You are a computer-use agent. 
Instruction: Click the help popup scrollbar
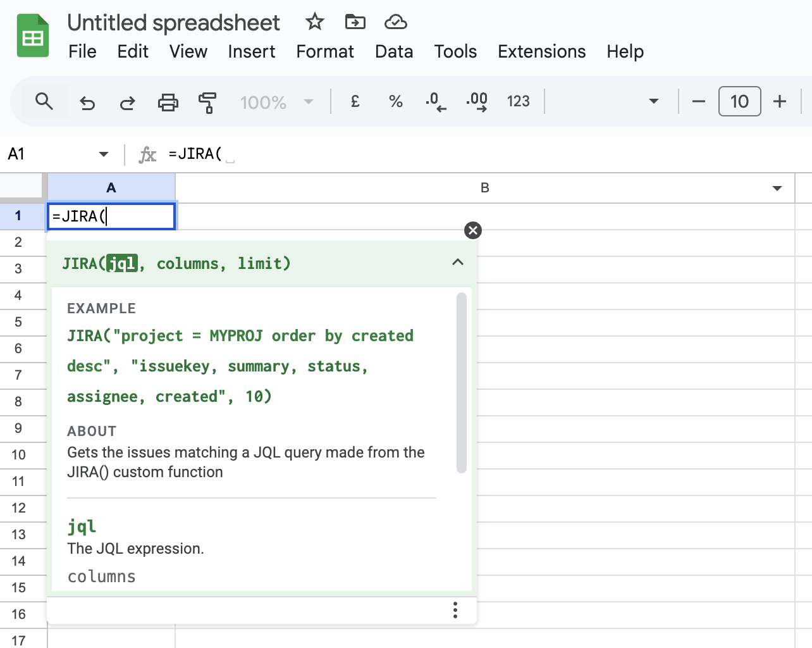point(462,383)
